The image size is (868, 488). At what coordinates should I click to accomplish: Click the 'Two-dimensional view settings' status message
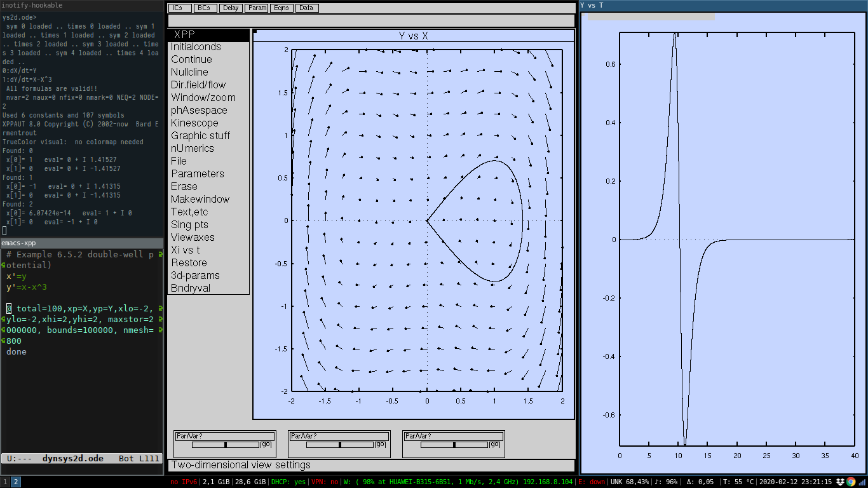coord(241,465)
